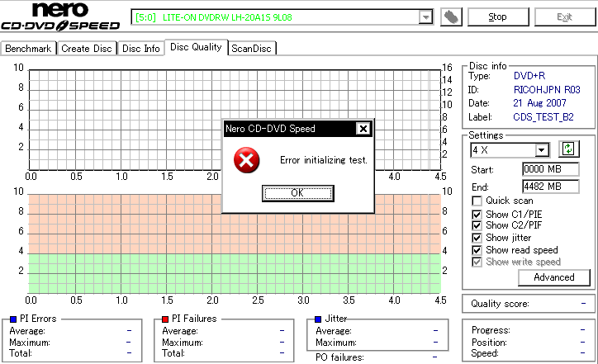Viewport: 598px width, 364px height.
Task: Click the Nero CD-DVD Speed logo
Action: (x=60, y=16)
